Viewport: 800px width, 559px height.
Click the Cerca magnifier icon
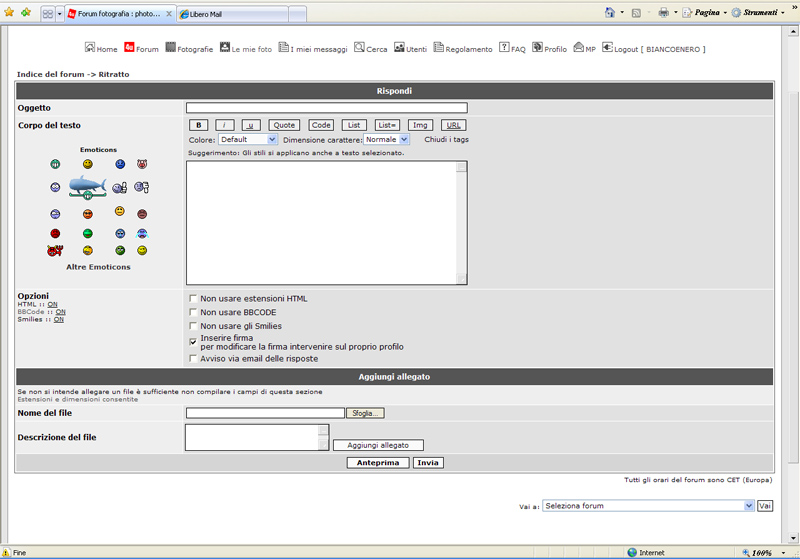pyautogui.click(x=359, y=47)
